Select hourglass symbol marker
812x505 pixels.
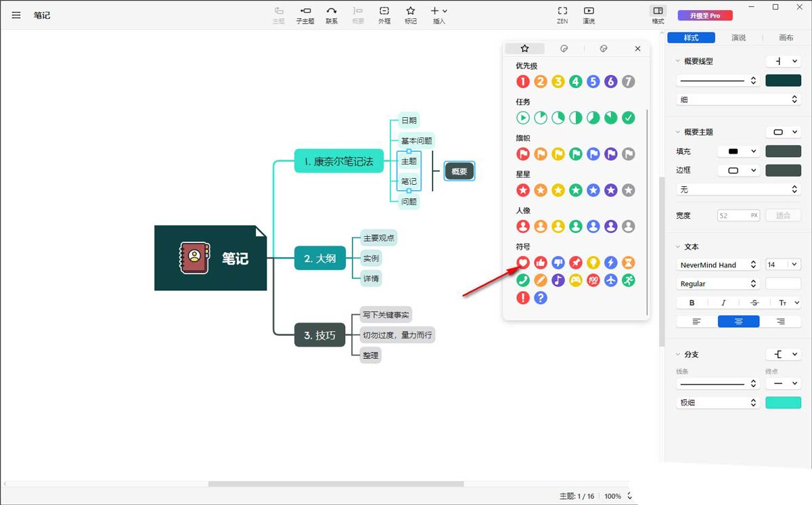pyautogui.click(x=629, y=263)
